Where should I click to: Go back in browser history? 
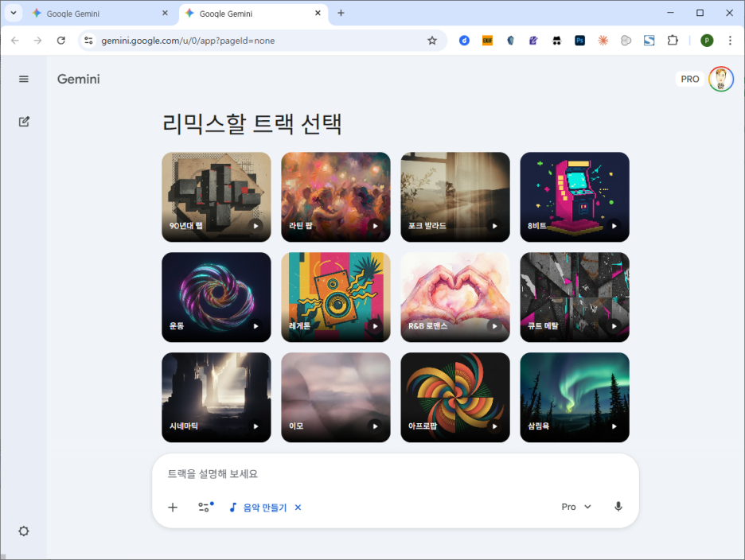click(x=15, y=41)
